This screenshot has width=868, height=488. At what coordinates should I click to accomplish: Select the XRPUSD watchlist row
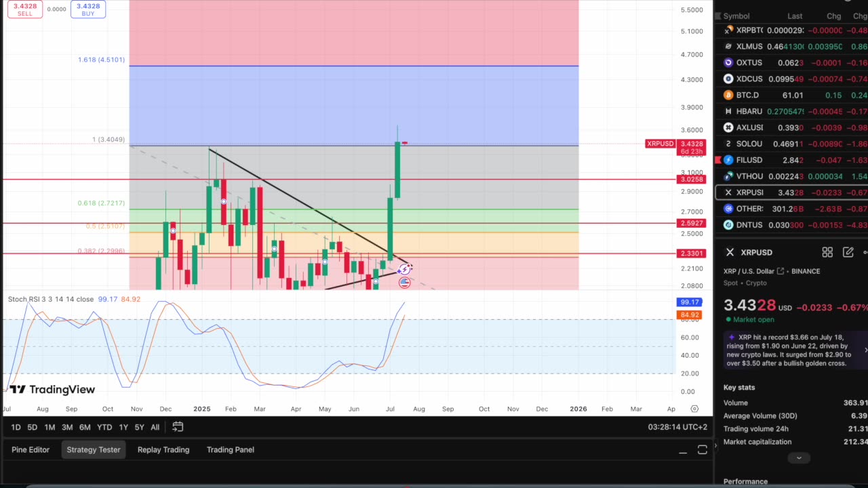tap(791, 192)
